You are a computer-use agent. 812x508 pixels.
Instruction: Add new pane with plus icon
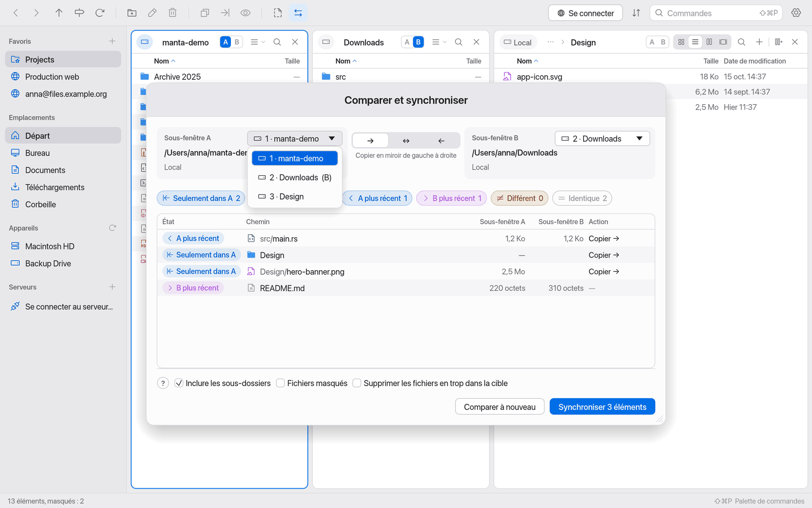pyautogui.click(x=759, y=42)
